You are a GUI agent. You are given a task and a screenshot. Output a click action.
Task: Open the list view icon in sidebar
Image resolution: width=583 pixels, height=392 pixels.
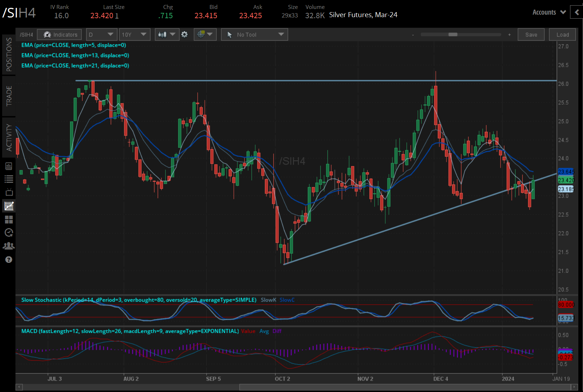tap(9, 179)
